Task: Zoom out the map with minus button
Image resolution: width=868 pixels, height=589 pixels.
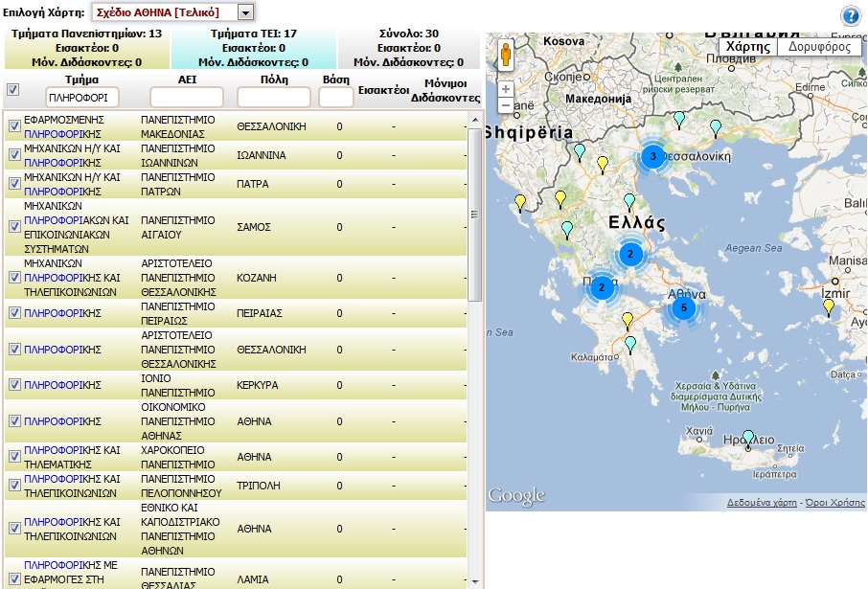Action: 506,104
